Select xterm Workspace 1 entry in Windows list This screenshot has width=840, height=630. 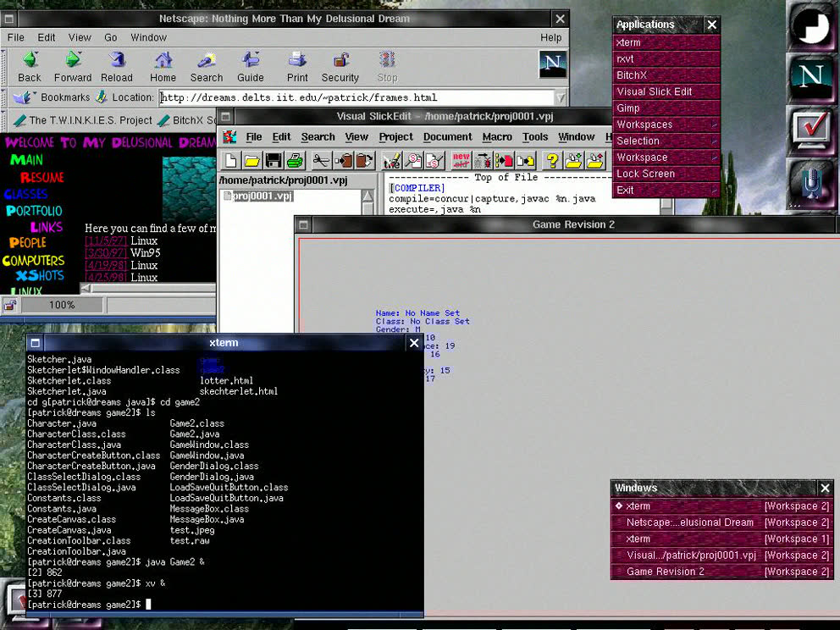pos(721,539)
